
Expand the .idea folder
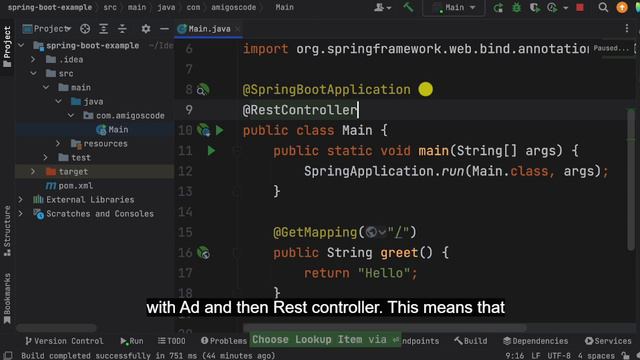point(33,60)
